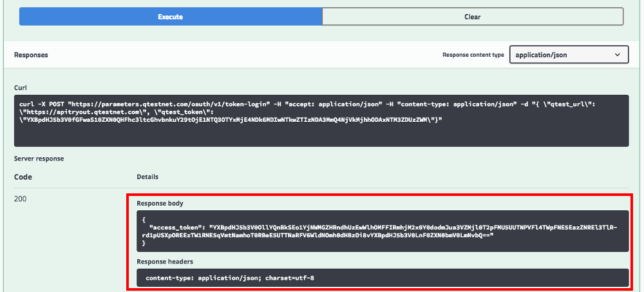The width and height of the screenshot is (644, 292).
Task: Click the Response content type label
Action: coord(473,55)
